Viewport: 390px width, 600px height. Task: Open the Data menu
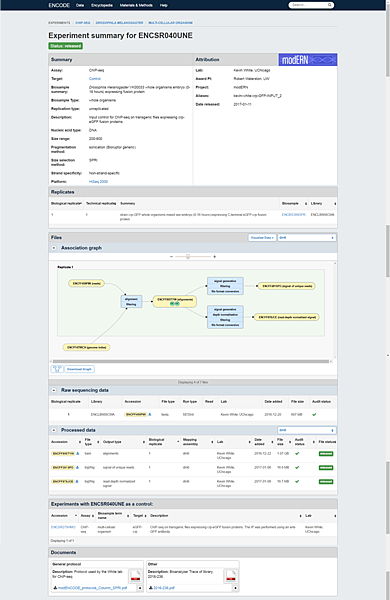[x=80, y=5]
